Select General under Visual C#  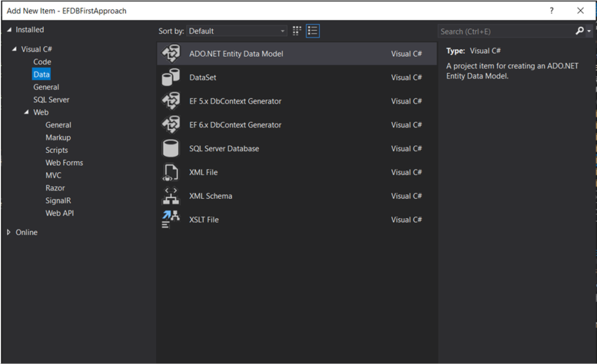[x=46, y=87]
